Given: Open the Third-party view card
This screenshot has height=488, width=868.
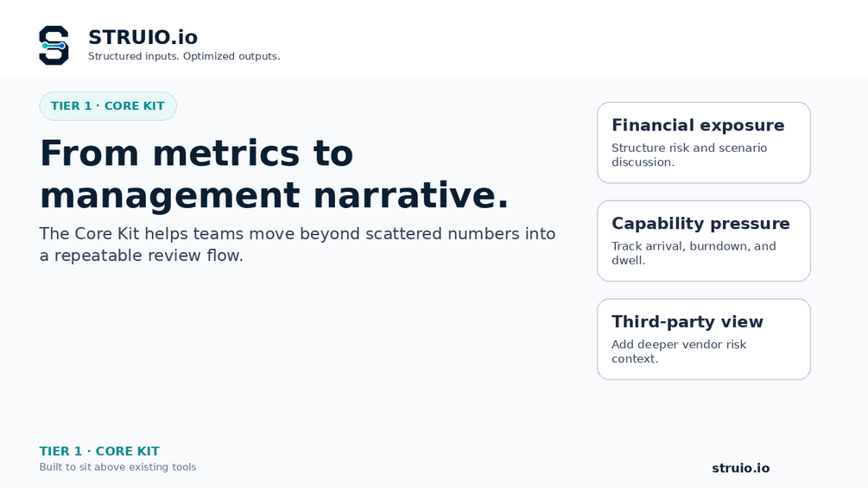Looking at the screenshot, I should pyautogui.click(x=704, y=339).
